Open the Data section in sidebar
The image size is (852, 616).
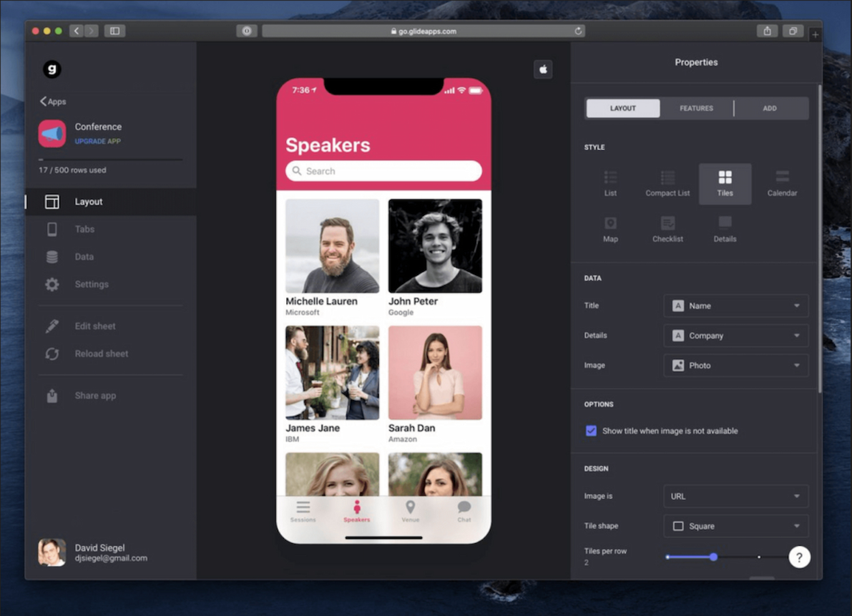coord(84,257)
